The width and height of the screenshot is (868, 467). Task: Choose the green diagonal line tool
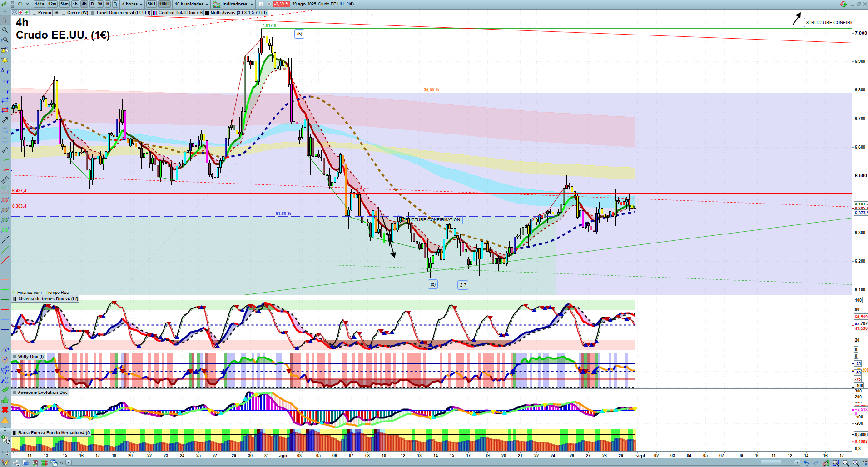(5, 250)
